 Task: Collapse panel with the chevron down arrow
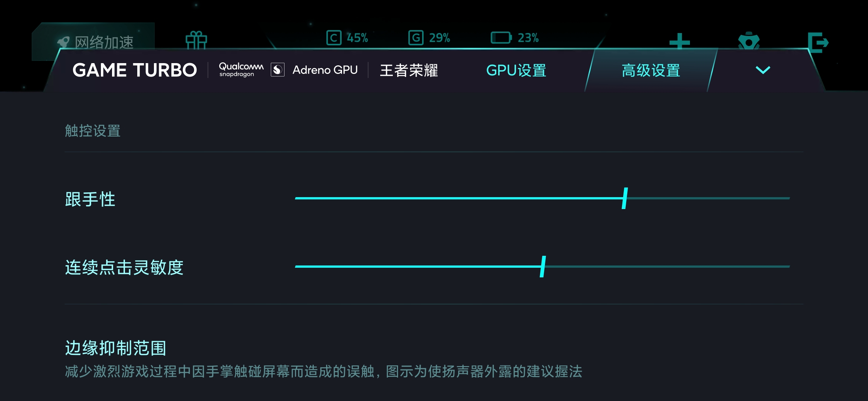[763, 70]
